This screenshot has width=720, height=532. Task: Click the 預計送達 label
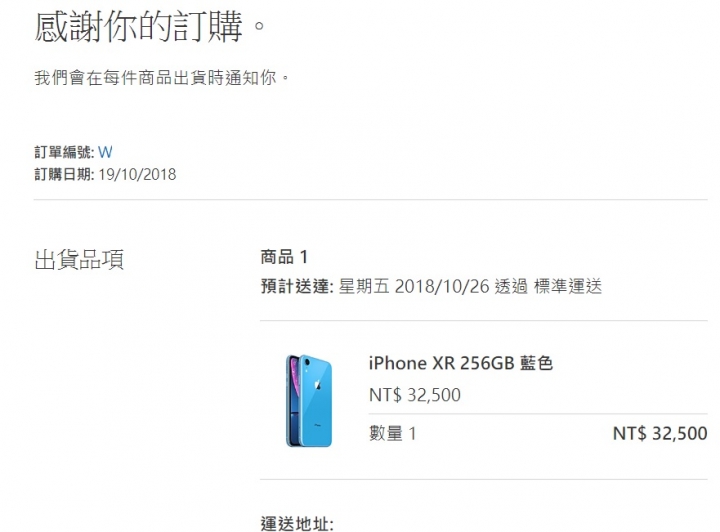pos(297,286)
